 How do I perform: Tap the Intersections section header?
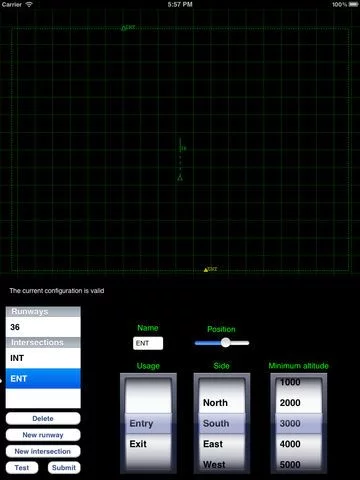43,342
